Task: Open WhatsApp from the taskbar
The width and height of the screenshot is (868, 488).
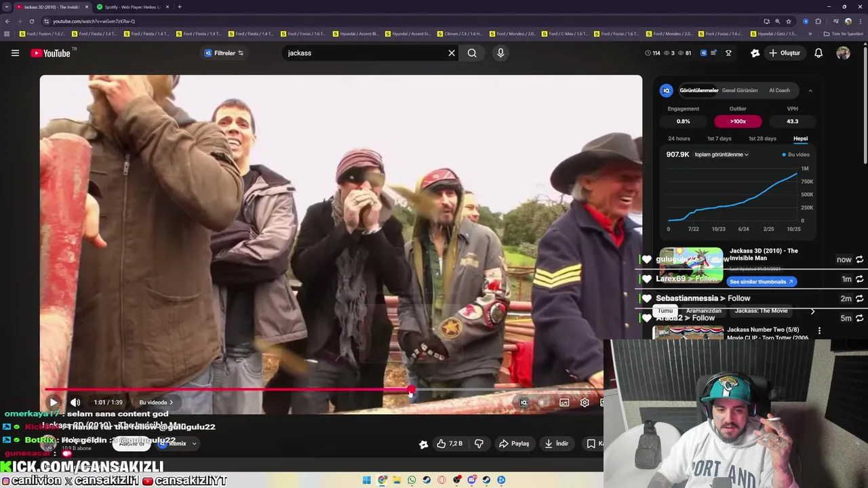Action: pyautogui.click(x=412, y=481)
